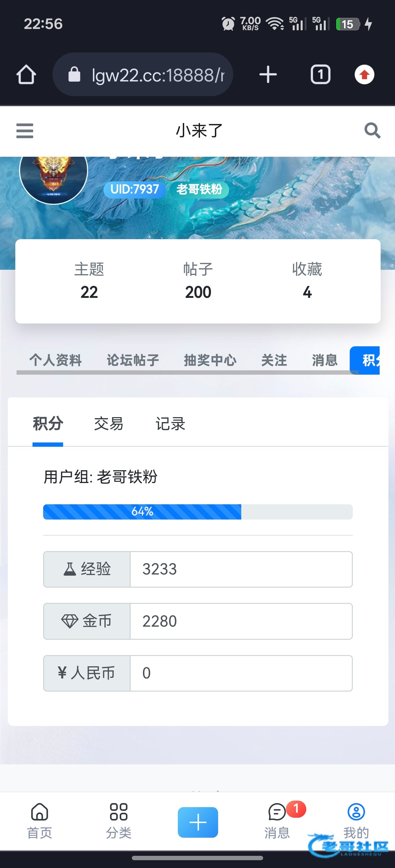Click the 经验 value field
This screenshot has height=868, width=395.
tap(241, 569)
